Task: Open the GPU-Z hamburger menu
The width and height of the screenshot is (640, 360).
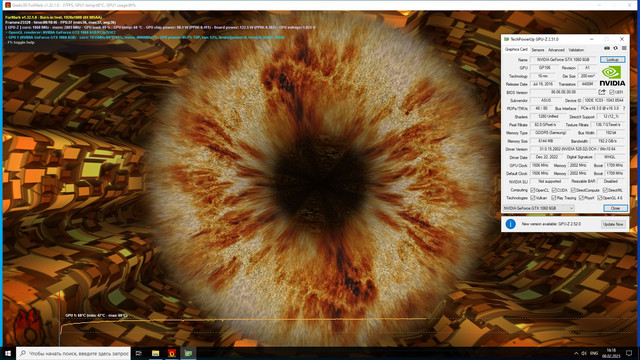Action: [624, 49]
